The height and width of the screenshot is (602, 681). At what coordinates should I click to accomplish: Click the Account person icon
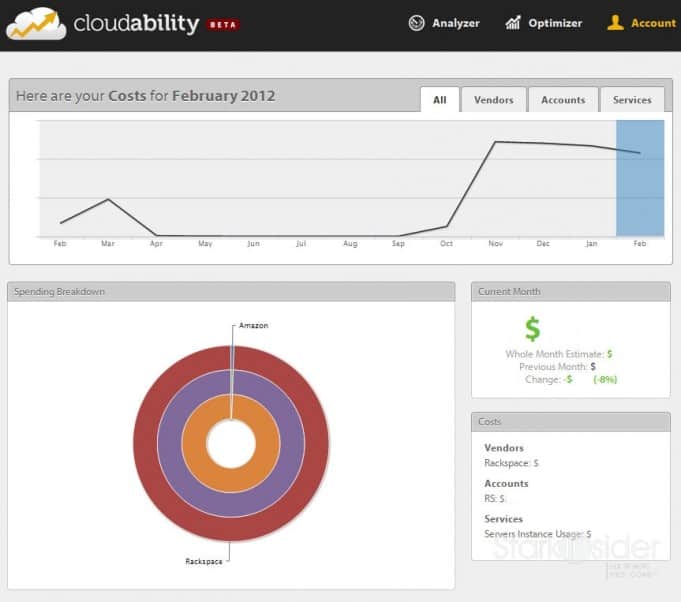click(x=615, y=23)
